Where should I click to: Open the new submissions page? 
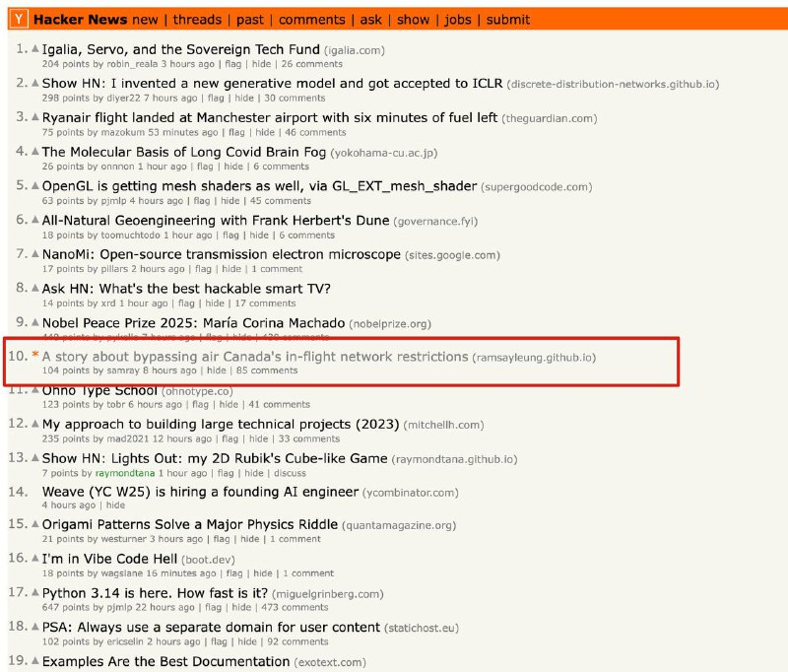(x=145, y=20)
